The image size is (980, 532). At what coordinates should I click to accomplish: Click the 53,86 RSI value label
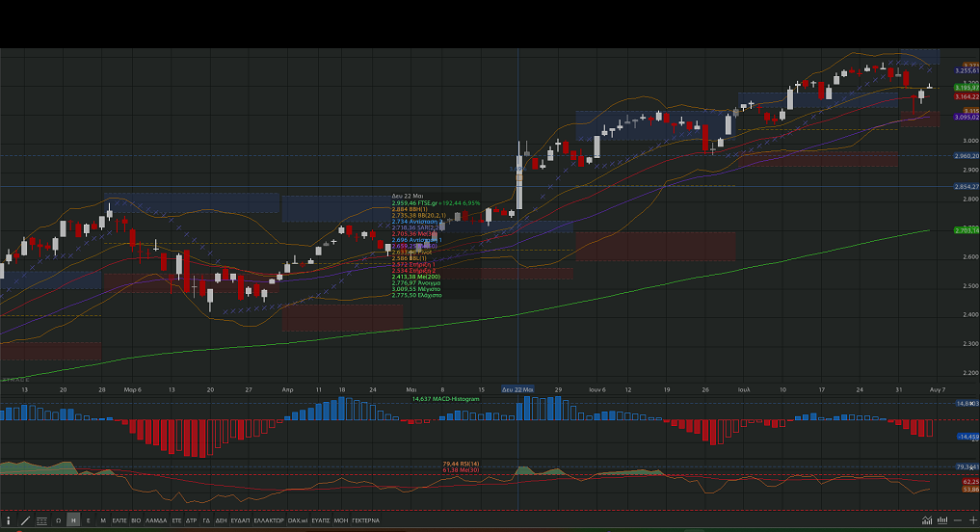(970, 490)
